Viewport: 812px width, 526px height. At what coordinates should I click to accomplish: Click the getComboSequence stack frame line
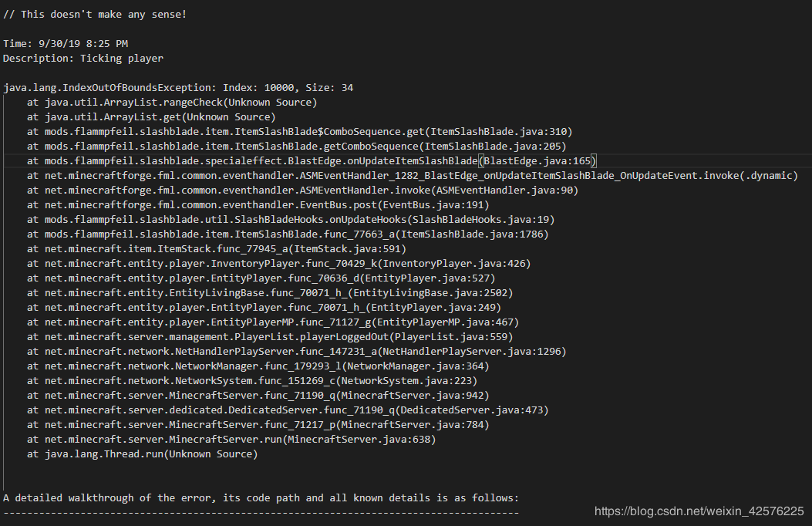pos(296,147)
